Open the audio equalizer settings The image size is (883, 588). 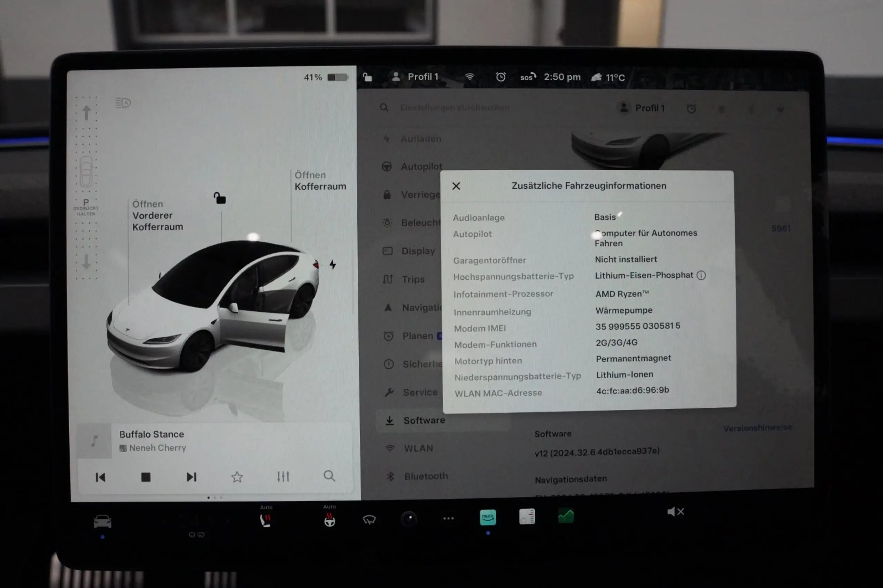click(283, 476)
